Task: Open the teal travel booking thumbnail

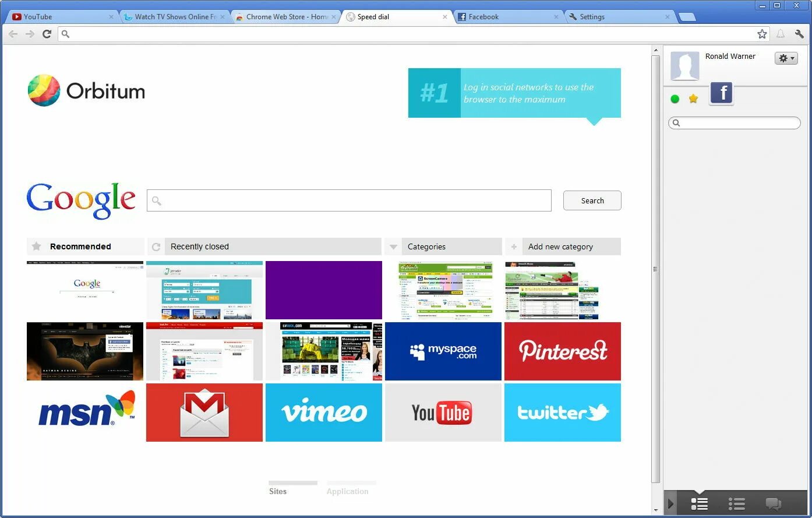Action: click(x=204, y=290)
